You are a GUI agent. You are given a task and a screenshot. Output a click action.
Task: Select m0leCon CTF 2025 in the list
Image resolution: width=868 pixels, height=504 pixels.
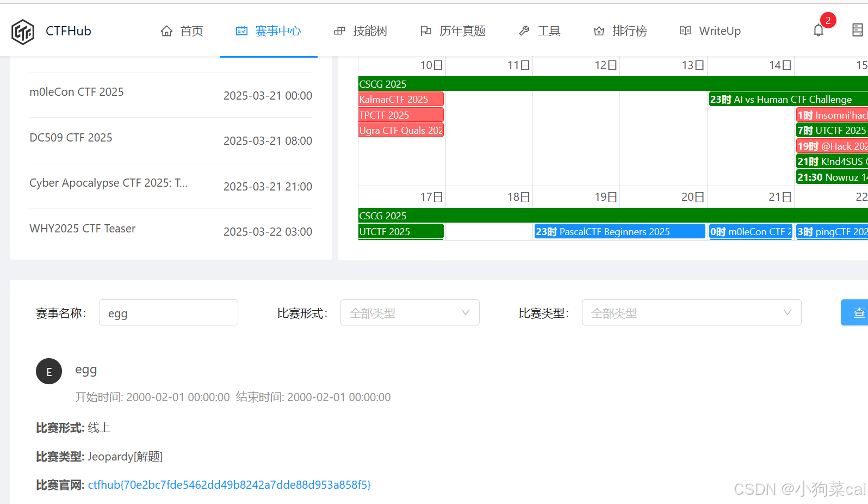pos(77,92)
